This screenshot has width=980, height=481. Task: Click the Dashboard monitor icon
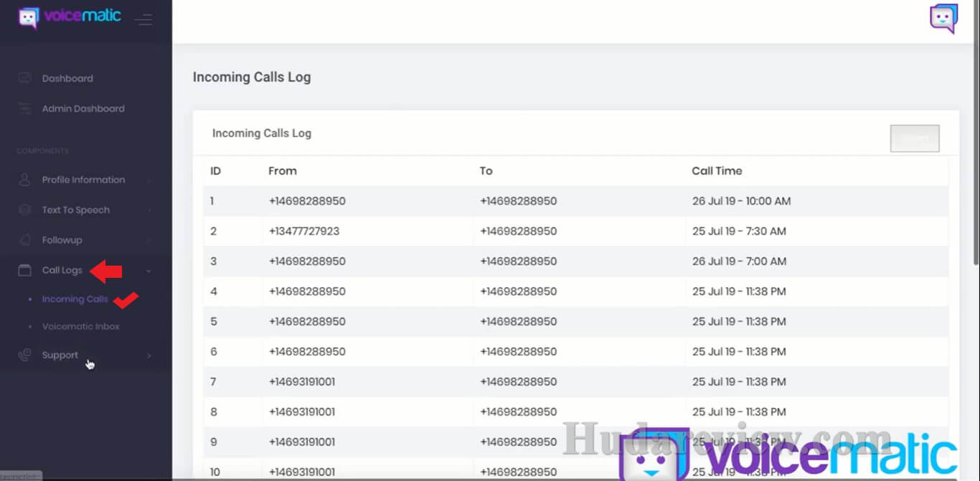(25, 78)
